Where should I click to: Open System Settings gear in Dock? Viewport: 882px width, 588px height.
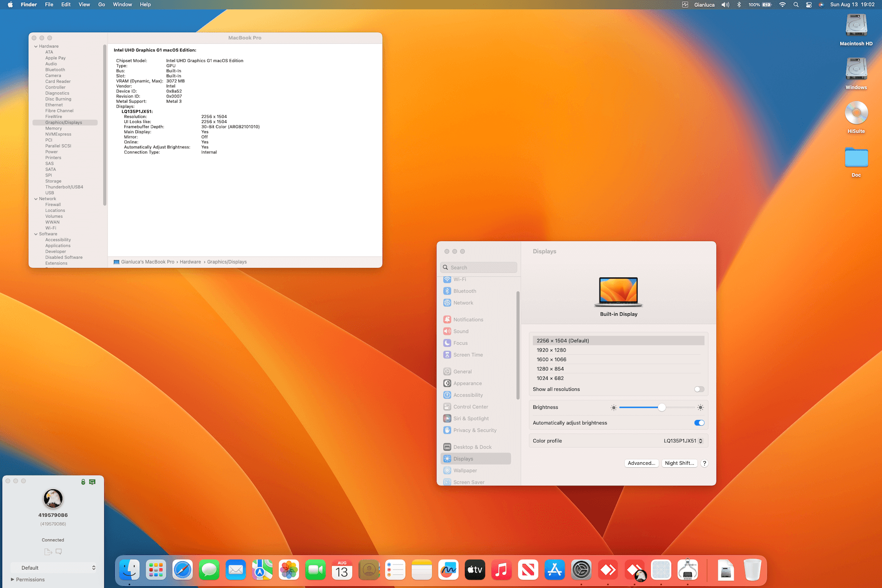(x=581, y=570)
